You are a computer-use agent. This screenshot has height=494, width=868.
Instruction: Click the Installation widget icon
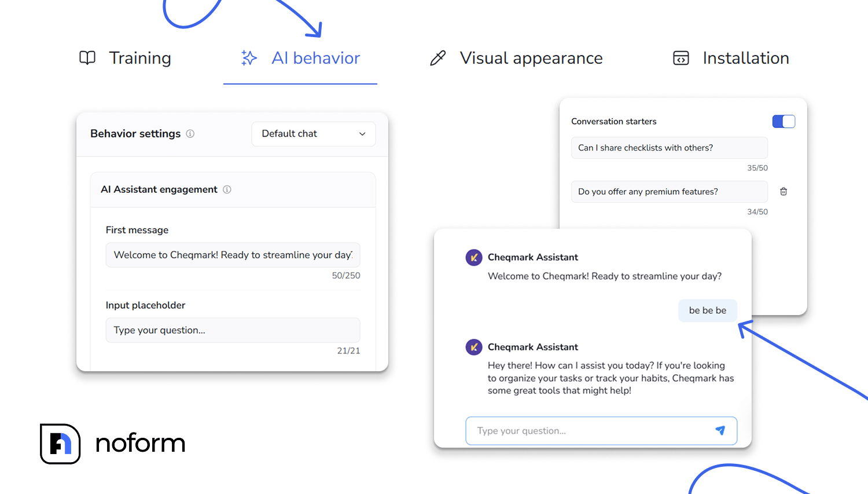(681, 57)
